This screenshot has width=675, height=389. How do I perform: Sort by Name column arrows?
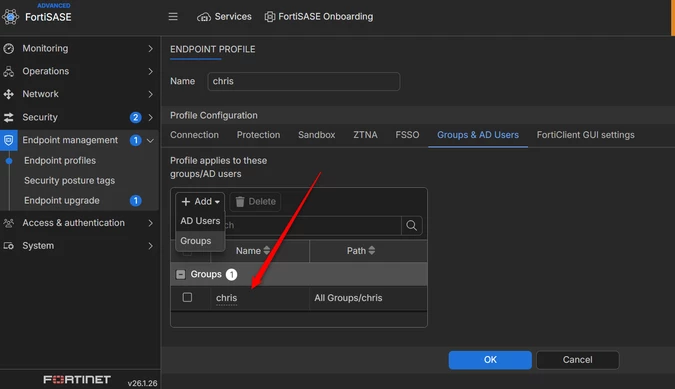pyautogui.click(x=266, y=250)
